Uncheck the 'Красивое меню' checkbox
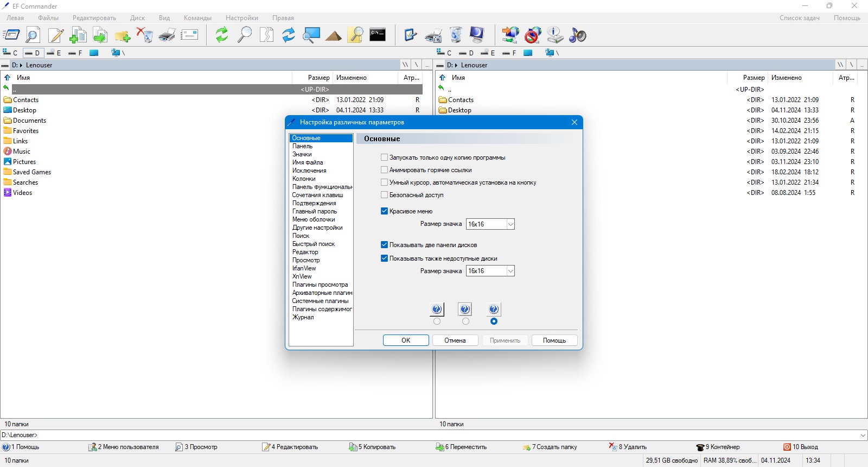 (384, 211)
